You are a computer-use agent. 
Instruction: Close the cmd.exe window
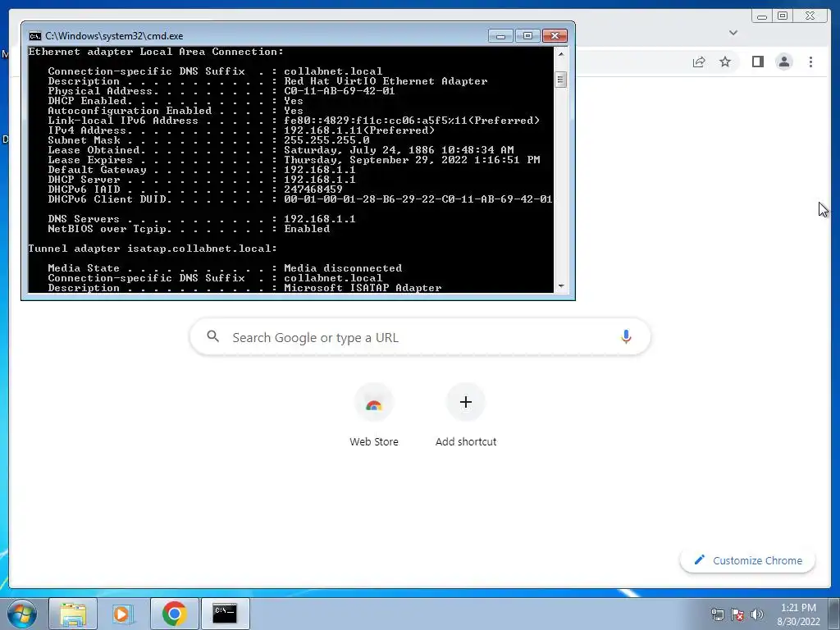pos(555,36)
